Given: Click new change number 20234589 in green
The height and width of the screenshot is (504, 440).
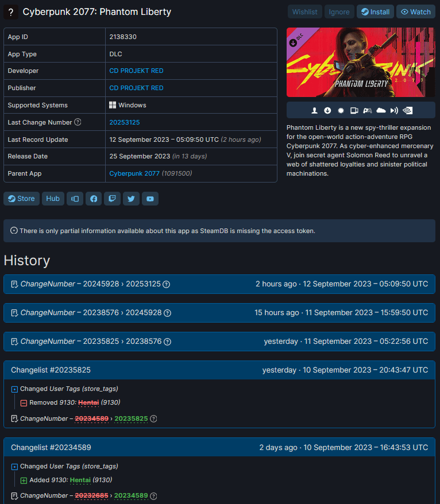Looking at the screenshot, I should click(x=131, y=495).
